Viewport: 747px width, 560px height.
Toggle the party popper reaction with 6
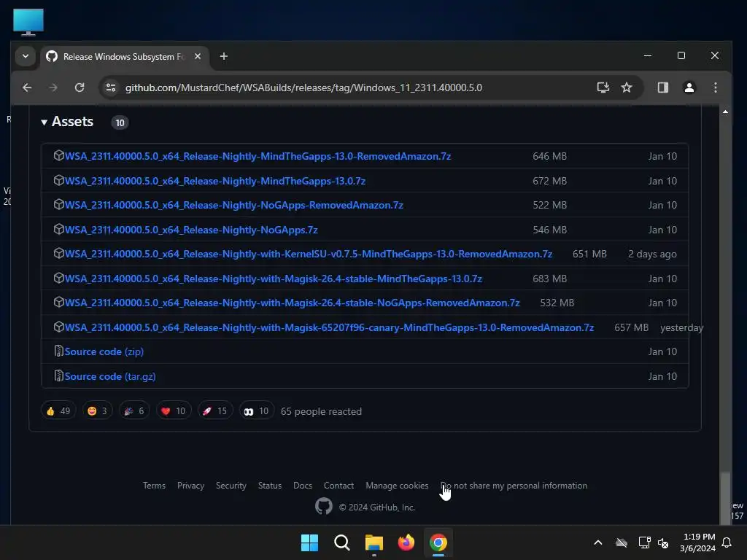point(134,411)
